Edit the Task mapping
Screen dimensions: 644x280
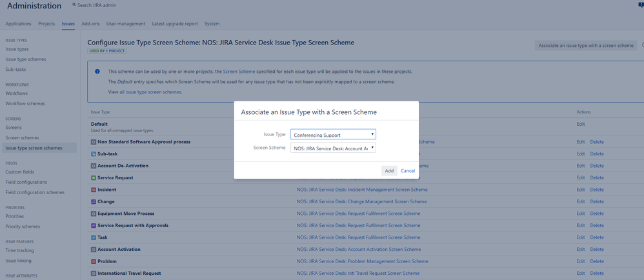(x=581, y=237)
